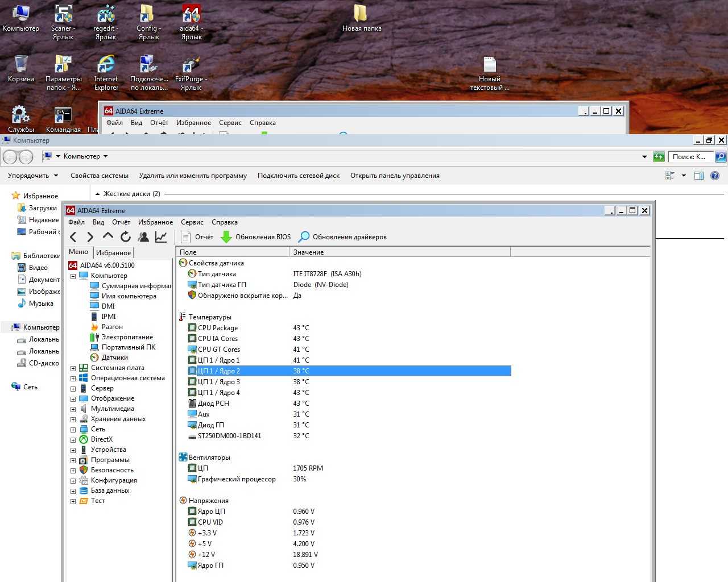Switch to the Избранное tab in AIDA64 panel
The image size is (728, 582).
(x=114, y=252)
